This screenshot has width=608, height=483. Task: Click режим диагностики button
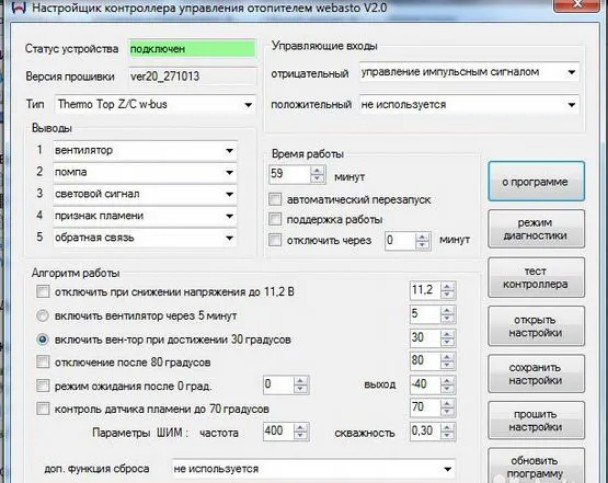point(536,229)
